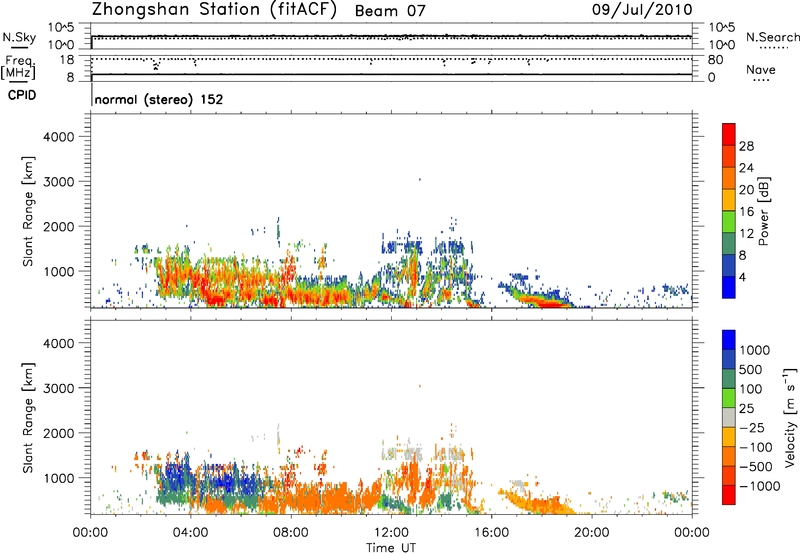Click 'Slant Range [km]' label of power panel
800x554 pixels.
pos(27,211)
